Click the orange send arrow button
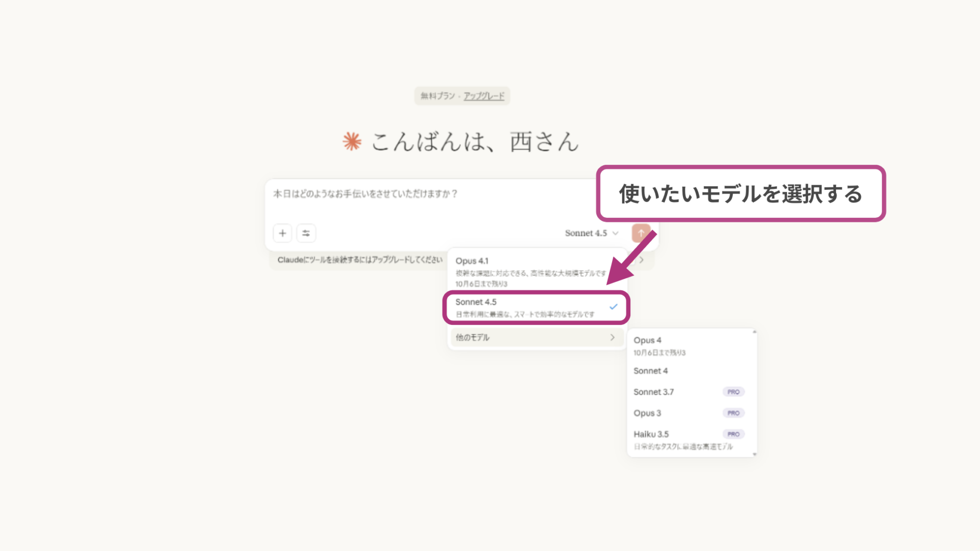Image resolution: width=980 pixels, height=551 pixels. [x=641, y=233]
